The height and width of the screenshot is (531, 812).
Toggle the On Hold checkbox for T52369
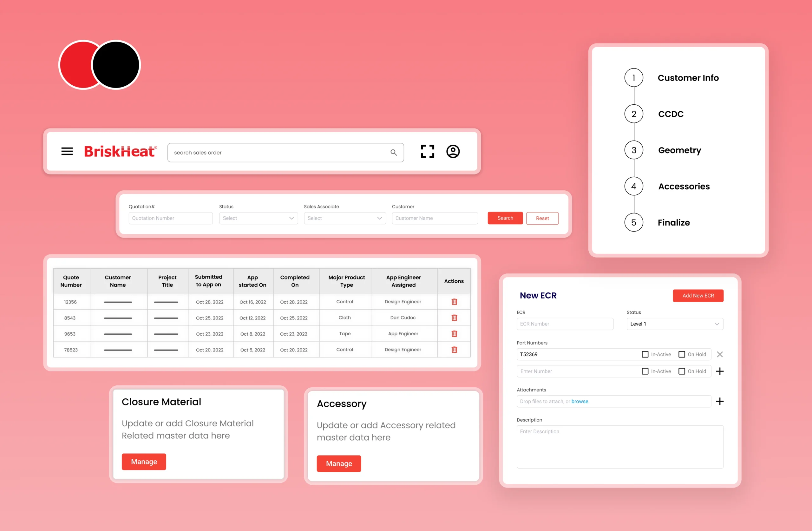(682, 354)
